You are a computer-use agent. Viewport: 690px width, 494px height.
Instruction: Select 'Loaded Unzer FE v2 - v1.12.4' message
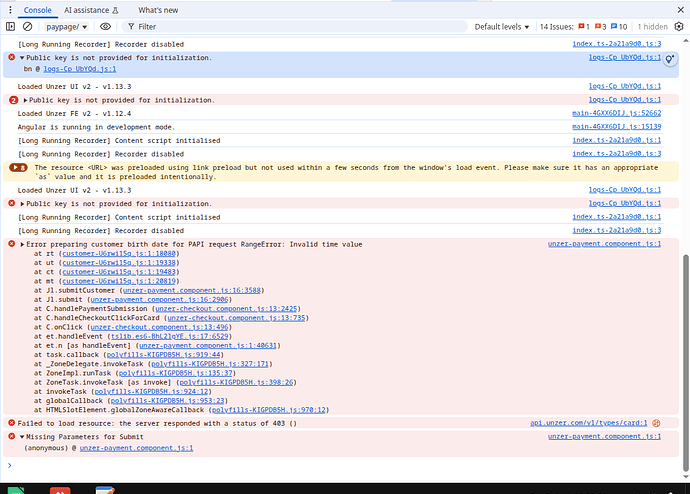(74, 113)
